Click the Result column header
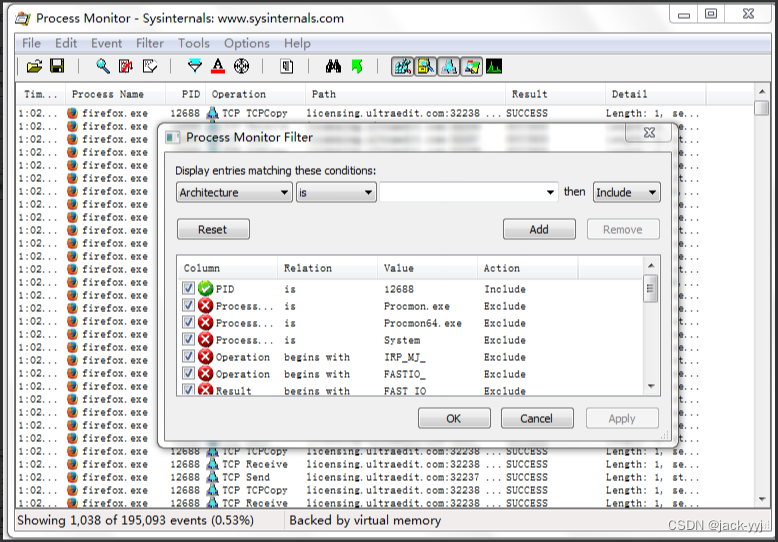The width and height of the screenshot is (778, 542). (x=555, y=94)
